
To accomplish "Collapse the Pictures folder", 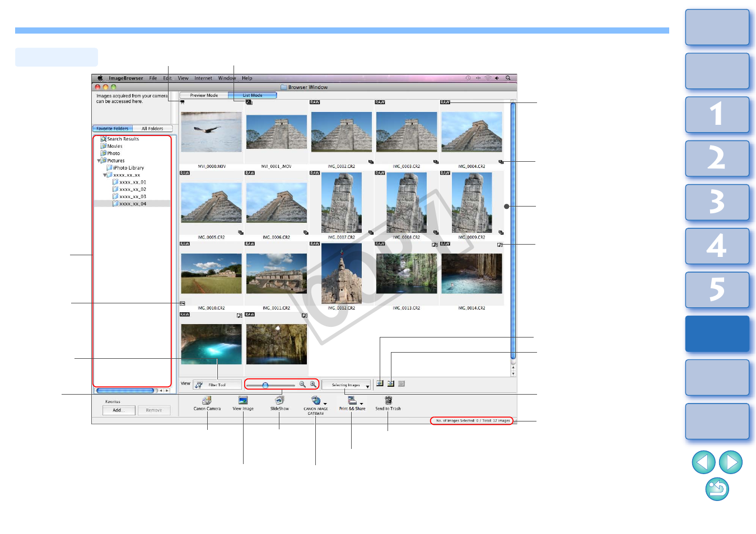I will 99,161.
